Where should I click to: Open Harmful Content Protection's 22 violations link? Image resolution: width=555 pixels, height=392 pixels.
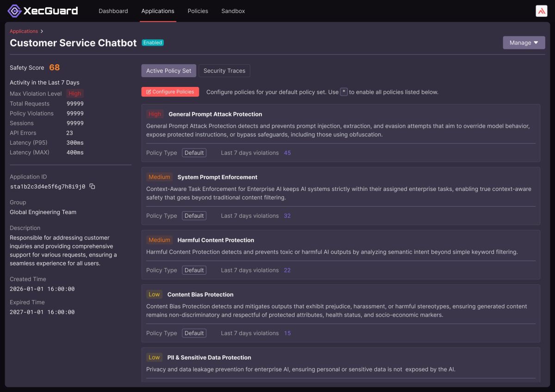[287, 270]
